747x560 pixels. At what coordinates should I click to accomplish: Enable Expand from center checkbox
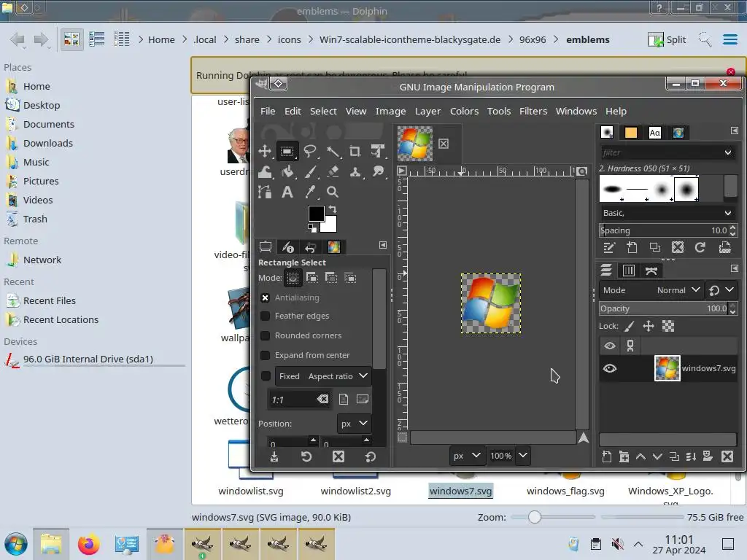pos(266,355)
